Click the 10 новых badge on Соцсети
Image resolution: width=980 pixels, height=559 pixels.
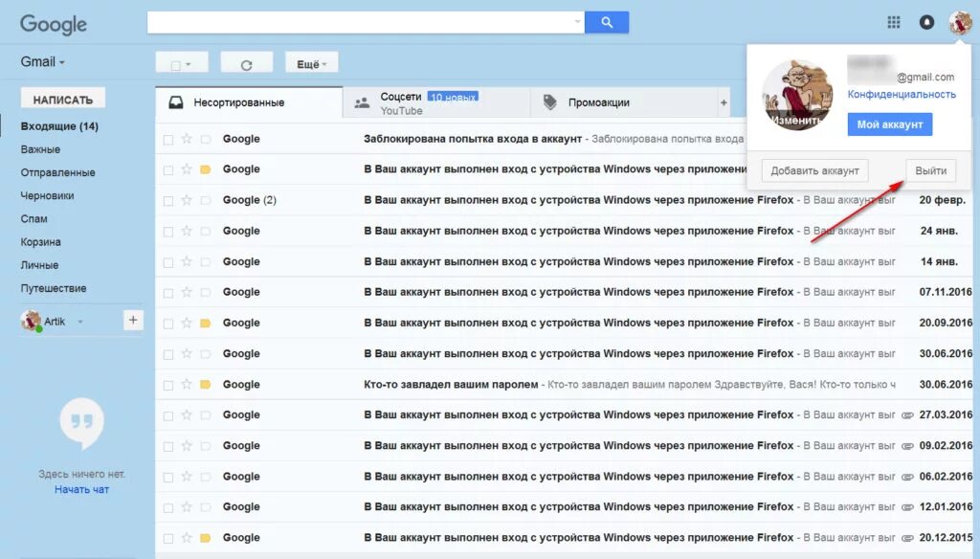coord(453,97)
